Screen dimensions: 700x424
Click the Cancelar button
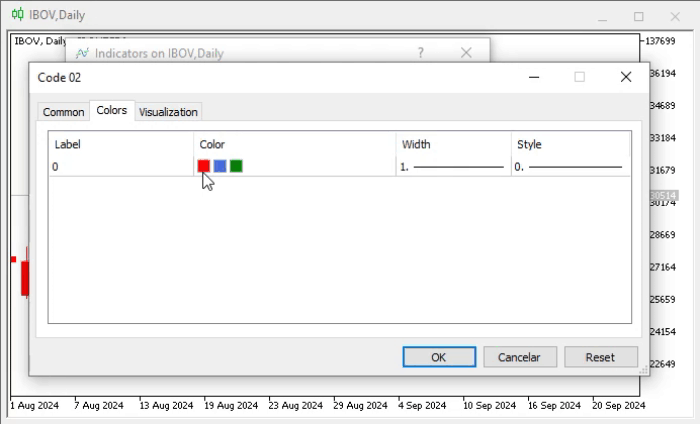coord(520,357)
